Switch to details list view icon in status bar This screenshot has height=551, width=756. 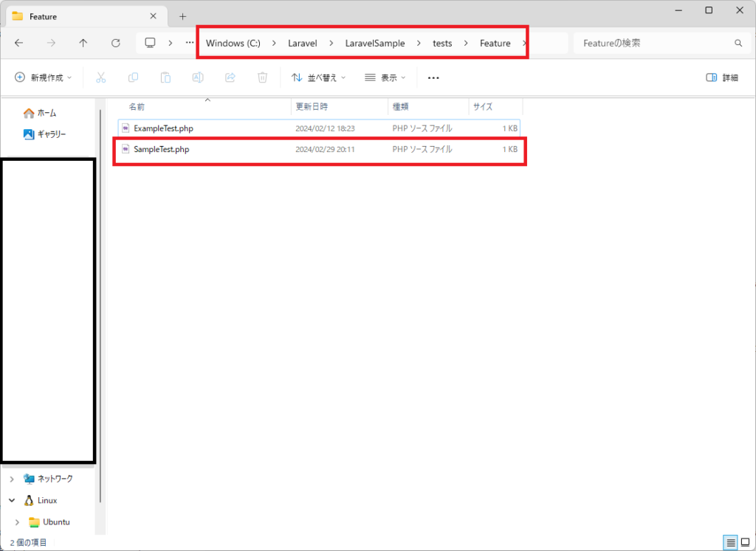click(x=731, y=543)
